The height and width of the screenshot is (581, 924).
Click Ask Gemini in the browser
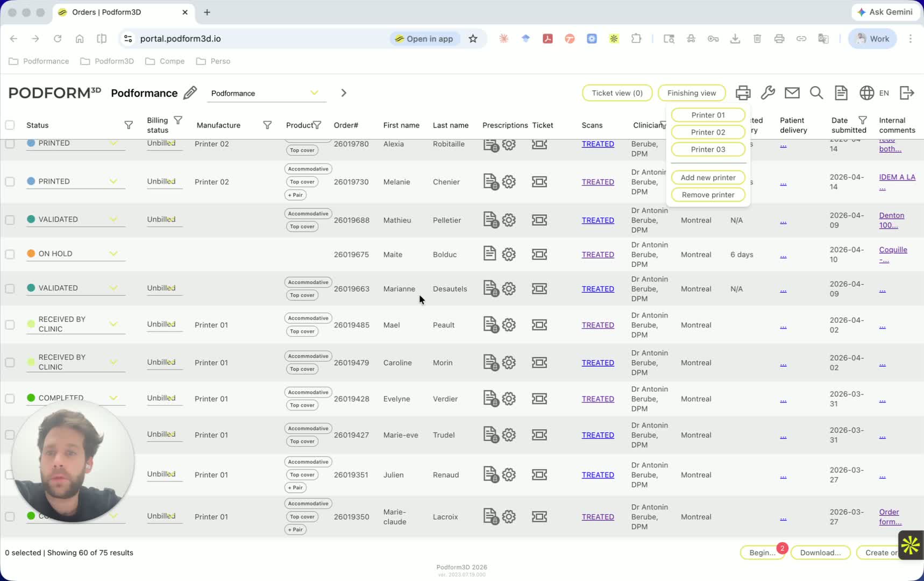tap(885, 12)
